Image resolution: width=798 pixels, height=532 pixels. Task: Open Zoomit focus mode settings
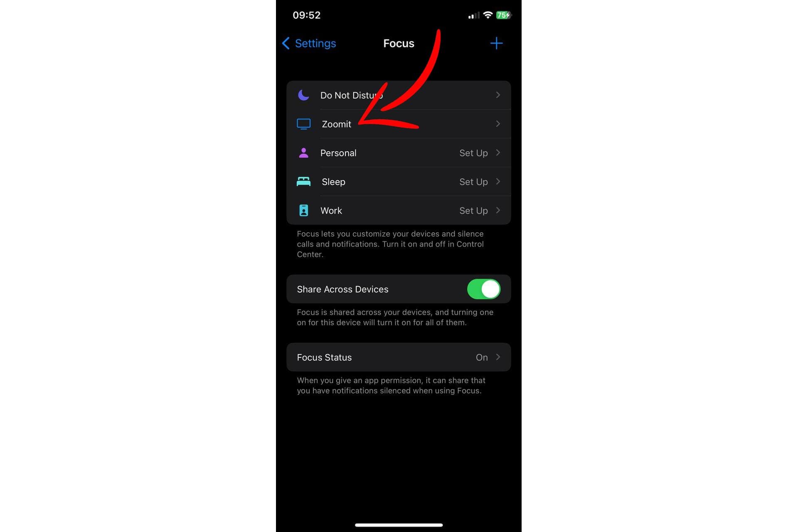coord(399,123)
